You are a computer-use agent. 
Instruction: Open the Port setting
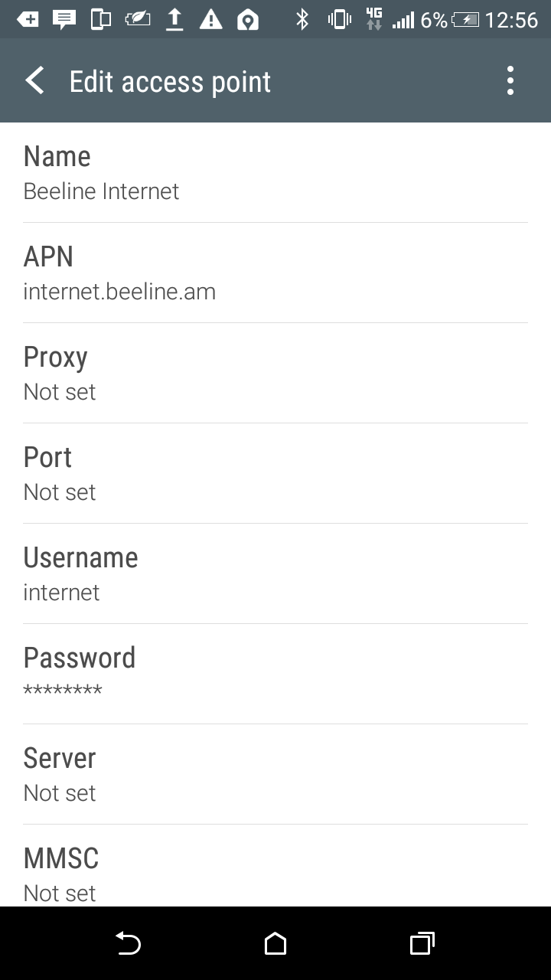[x=275, y=474]
